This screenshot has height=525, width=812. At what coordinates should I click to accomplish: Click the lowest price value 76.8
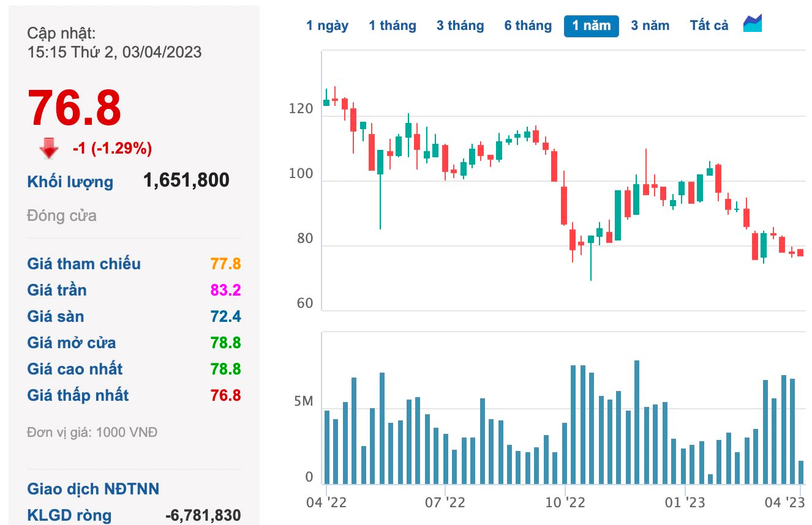pyautogui.click(x=225, y=395)
